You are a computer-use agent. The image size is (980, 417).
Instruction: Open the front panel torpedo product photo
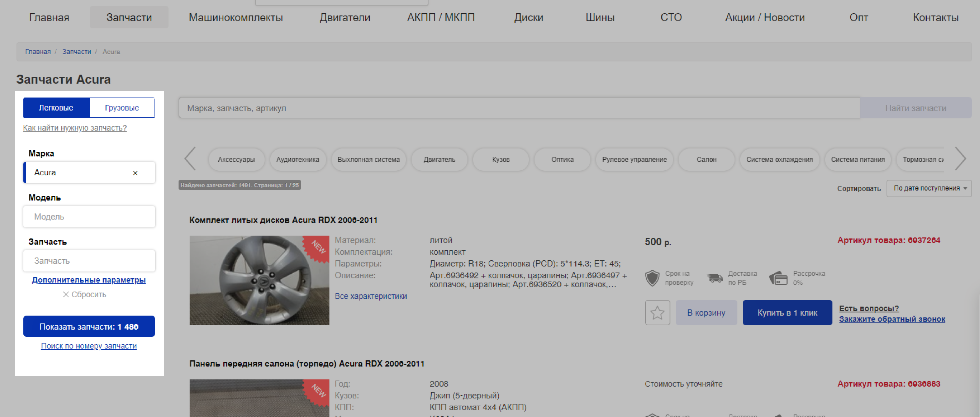click(x=259, y=398)
